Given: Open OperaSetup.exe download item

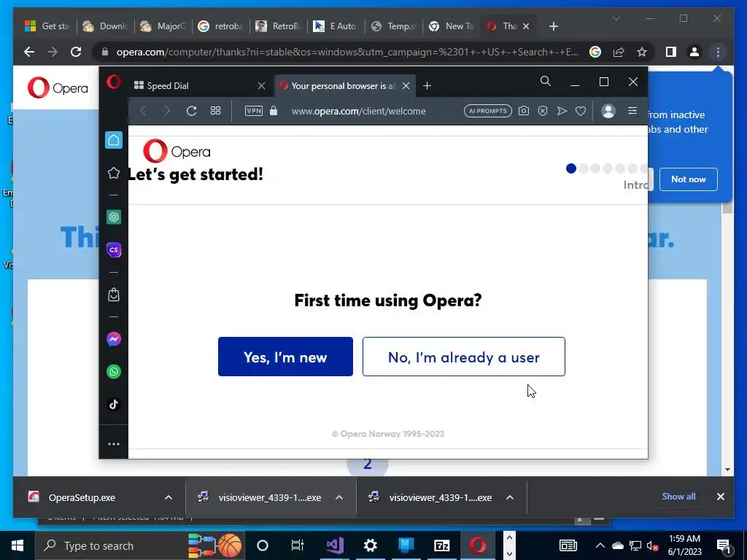Looking at the screenshot, I should (82, 497).
